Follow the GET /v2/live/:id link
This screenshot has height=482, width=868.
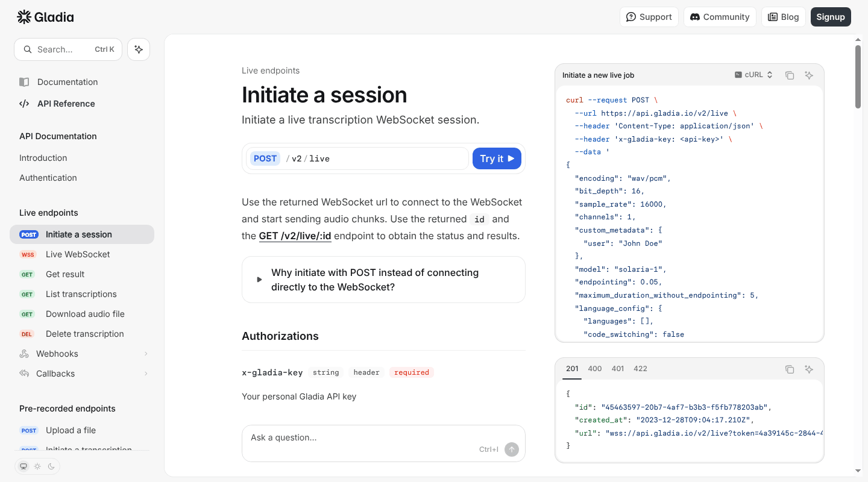(295, 236)
